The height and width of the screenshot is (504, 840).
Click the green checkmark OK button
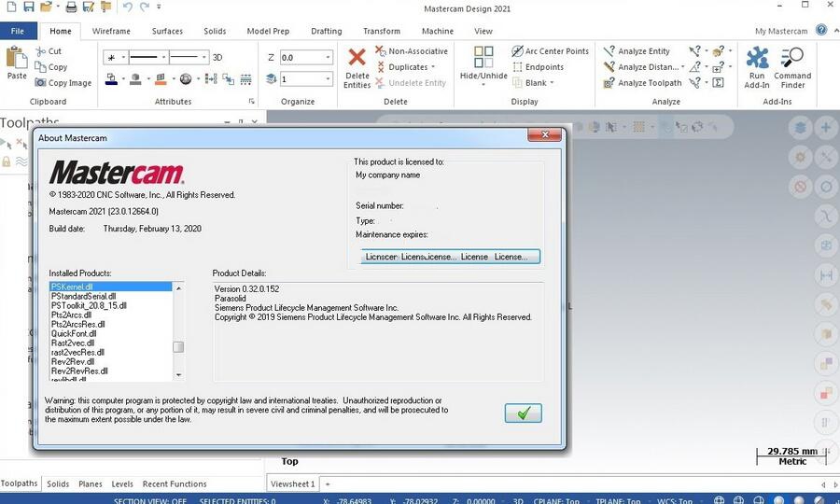tap(523, 413)
